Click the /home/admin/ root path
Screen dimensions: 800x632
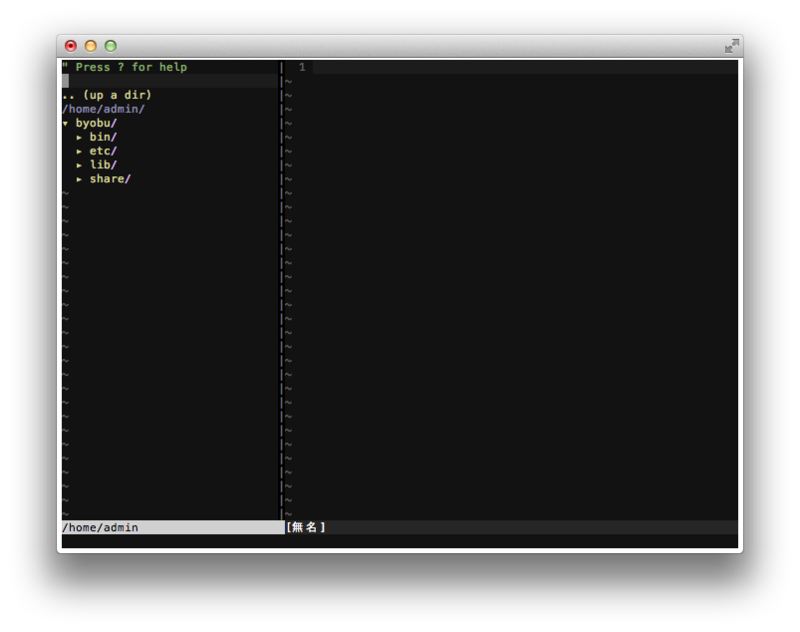click(104, 109)
